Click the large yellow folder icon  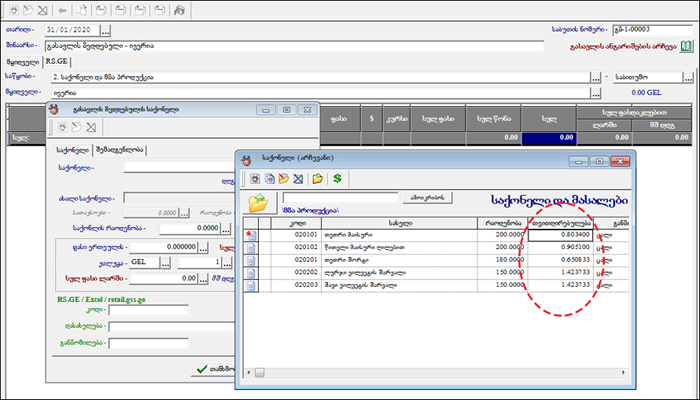click(x=259, y=203)
